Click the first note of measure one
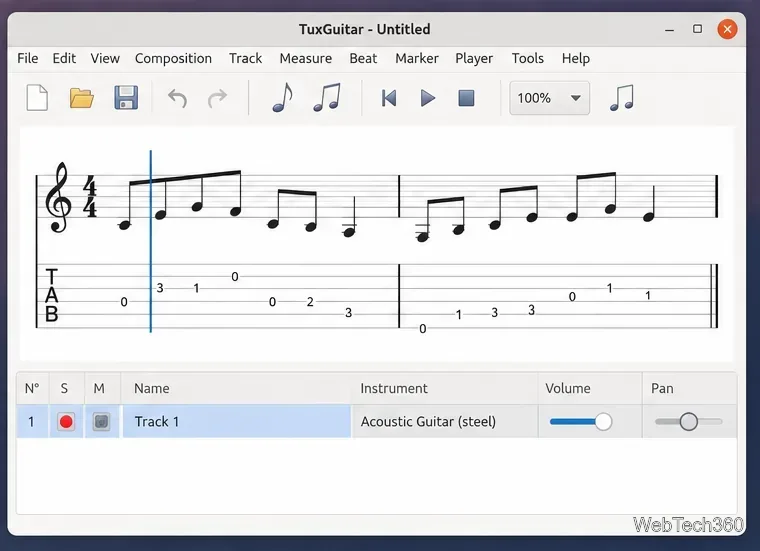The width and height of the screenshot is (760, 551). click(x=125, y=225)
